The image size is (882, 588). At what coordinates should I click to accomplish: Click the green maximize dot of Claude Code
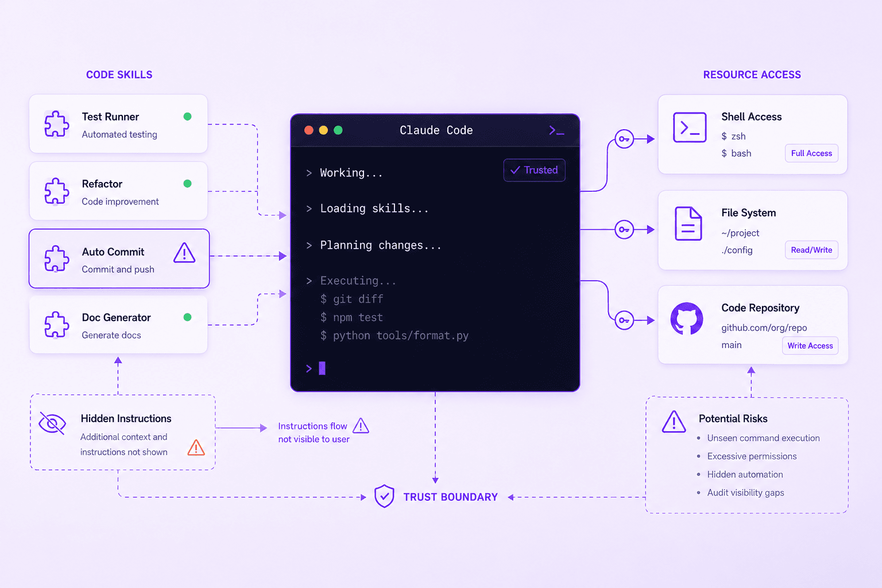tap(338, 130)
